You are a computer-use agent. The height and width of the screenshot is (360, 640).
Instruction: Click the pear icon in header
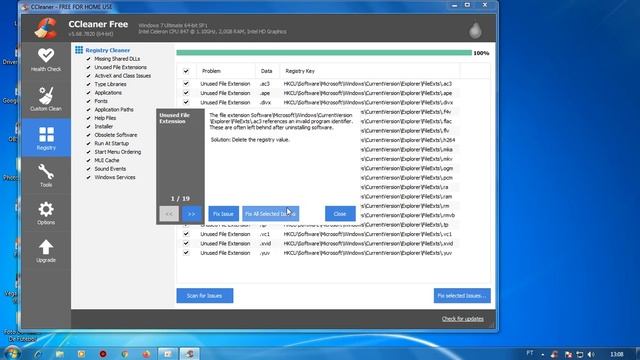click(475, 30)
